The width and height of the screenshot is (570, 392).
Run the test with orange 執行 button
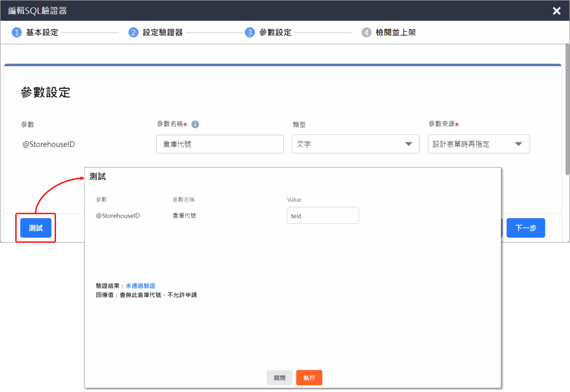pos(309,378)
